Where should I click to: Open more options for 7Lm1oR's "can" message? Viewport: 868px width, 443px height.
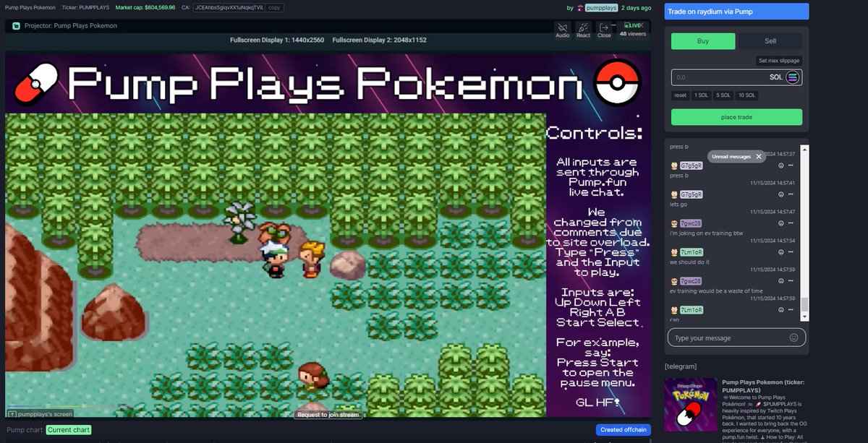[x=791, y=309]
